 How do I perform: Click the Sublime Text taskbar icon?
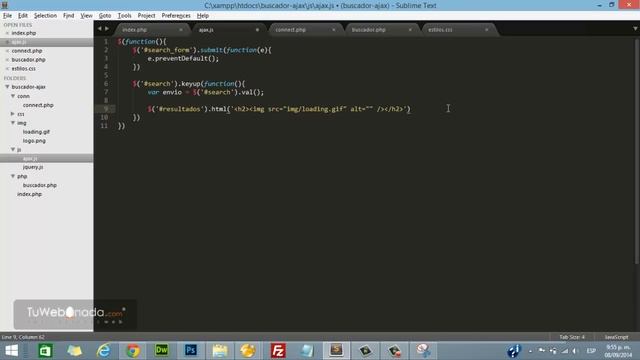[x=336, y=351]
